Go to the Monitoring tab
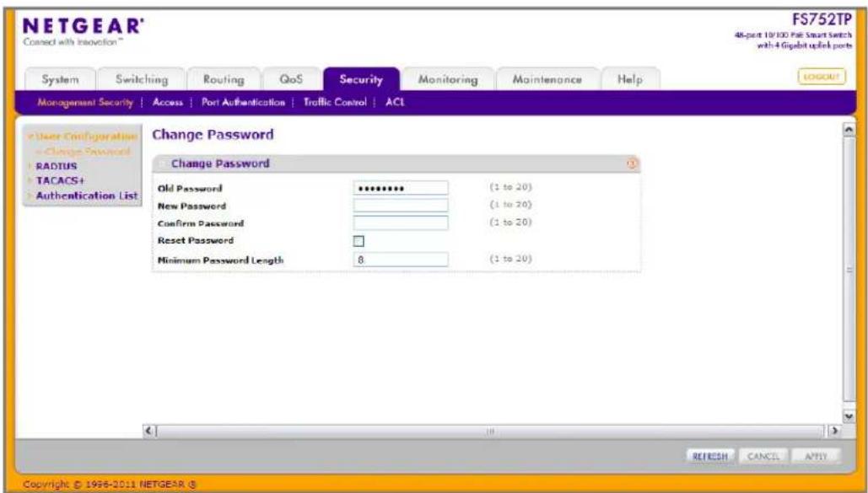 tap(448, 80)
